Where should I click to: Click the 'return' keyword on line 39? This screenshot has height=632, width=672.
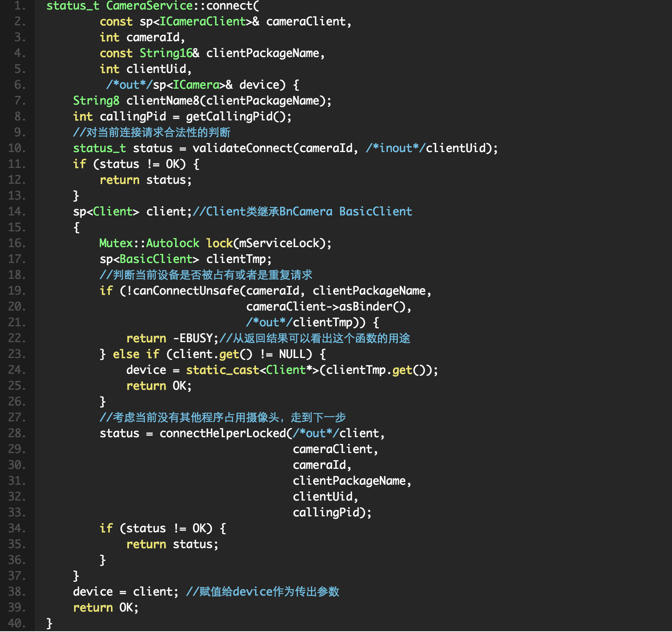pos(93,607)
